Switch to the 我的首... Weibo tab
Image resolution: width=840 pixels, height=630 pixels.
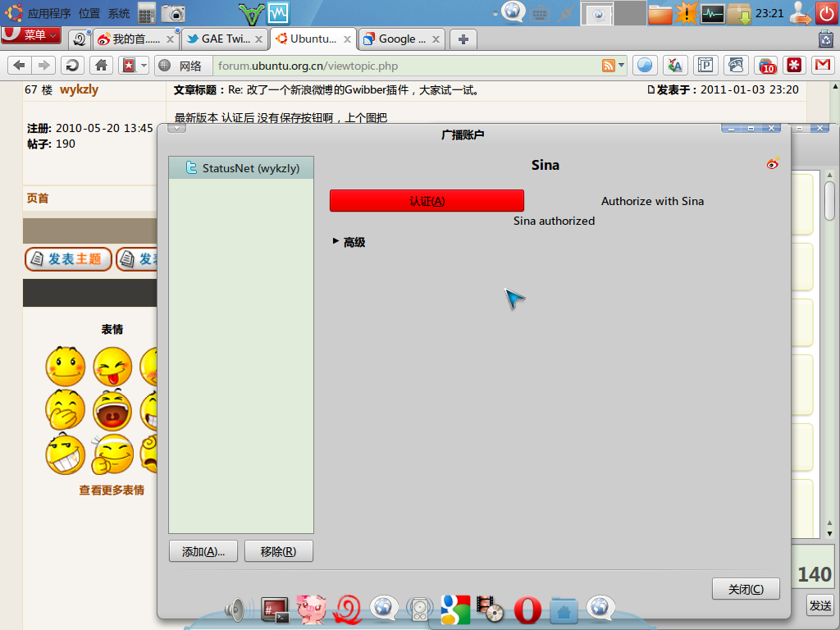click(136, 39)
